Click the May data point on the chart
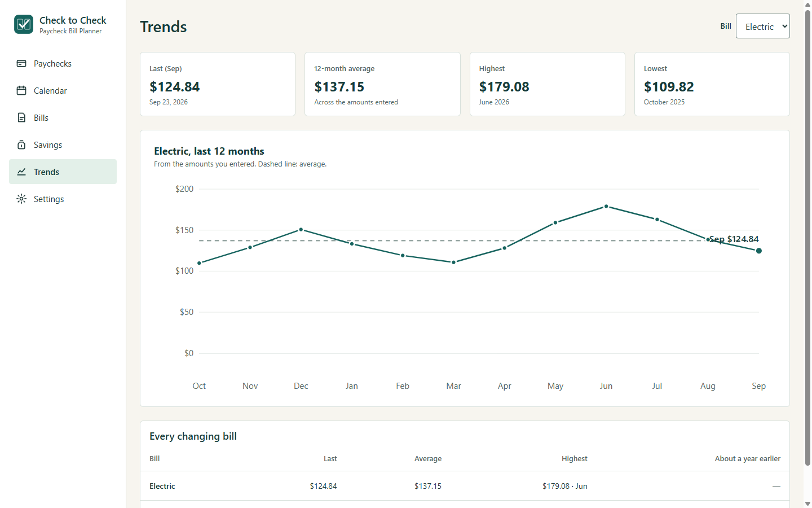The width and height of the screenshot is (812, 508). [x=555, y=222]
